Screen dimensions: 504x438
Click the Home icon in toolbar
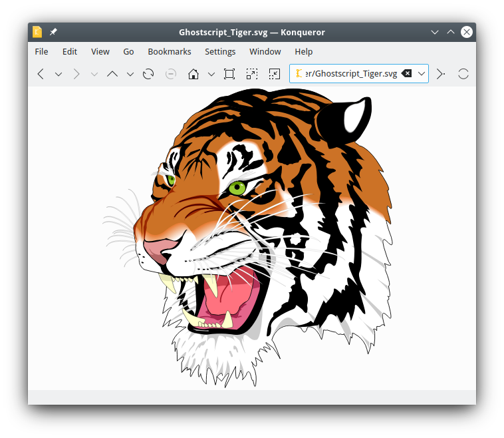click(x=193, y=74)
